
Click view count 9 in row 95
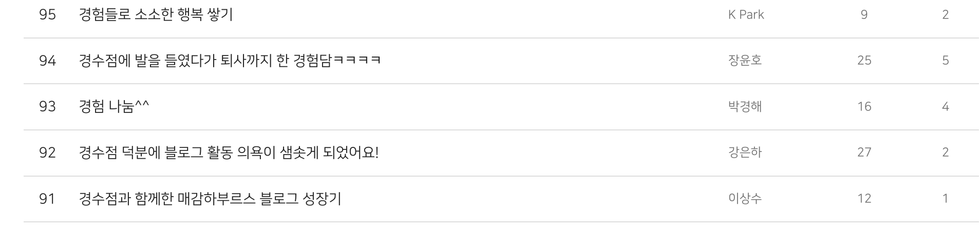coord(864,14)
